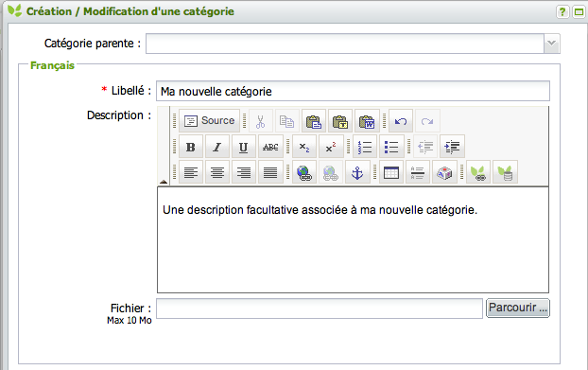Viewport: 588px width, 370px height.
Task: Toggle bold formatting
Action: click(191, 147)
